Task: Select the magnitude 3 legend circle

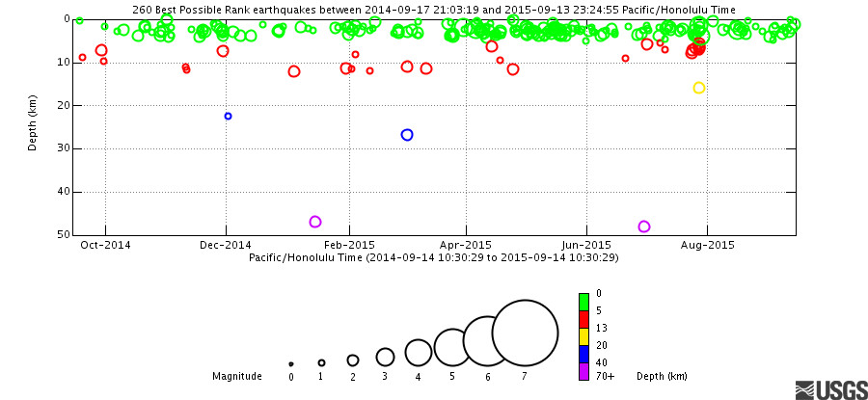Action: click(385, 358)
